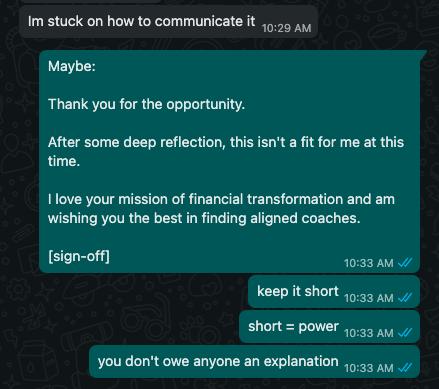Click the 10:33 AM timestamp on "keep it short"
The image size is (439, 389).
point(369,298)
